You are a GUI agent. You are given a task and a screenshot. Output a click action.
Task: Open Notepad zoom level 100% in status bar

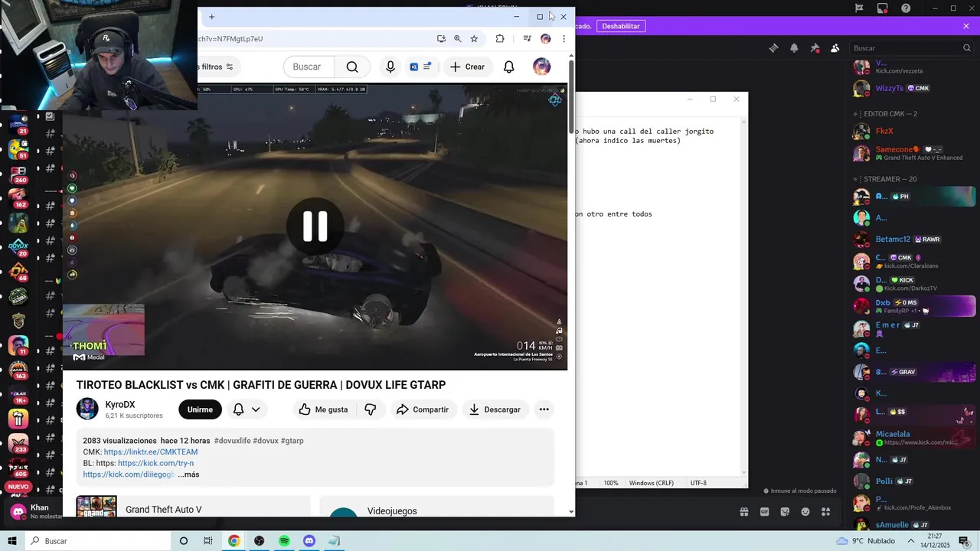[611, 483]
